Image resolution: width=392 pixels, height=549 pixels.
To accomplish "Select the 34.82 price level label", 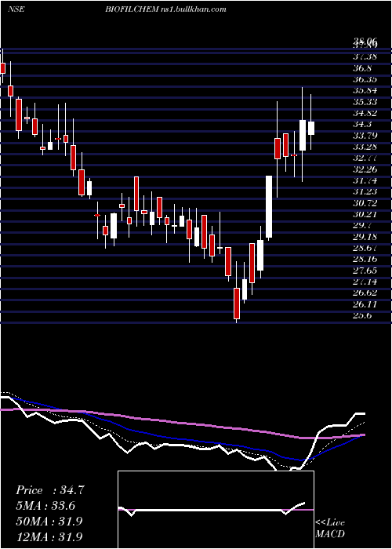I will point(365,113).
